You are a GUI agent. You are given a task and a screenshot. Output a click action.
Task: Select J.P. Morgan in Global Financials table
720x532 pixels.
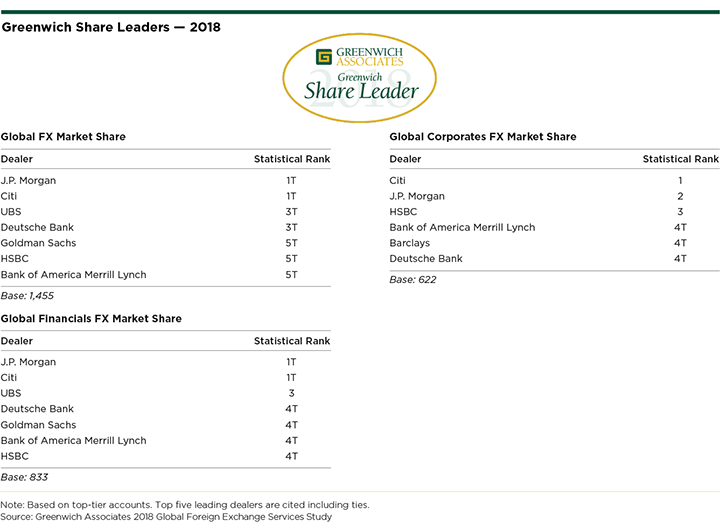coord(28,362)
